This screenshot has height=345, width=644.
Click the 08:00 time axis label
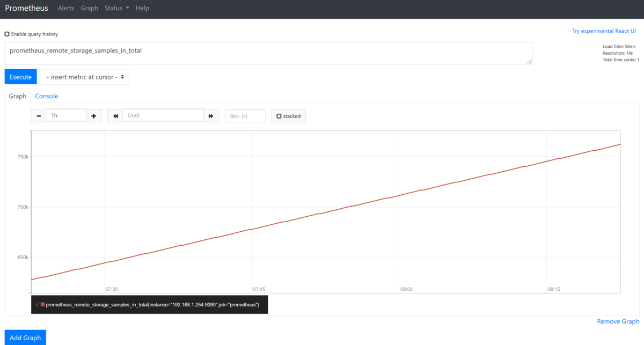click(406, 289)
